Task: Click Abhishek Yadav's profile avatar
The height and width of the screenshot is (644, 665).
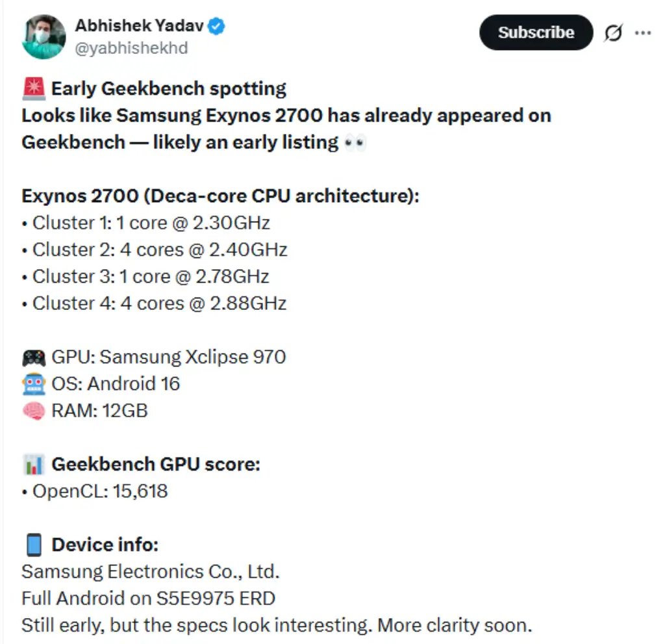Action: click(44, 37)
